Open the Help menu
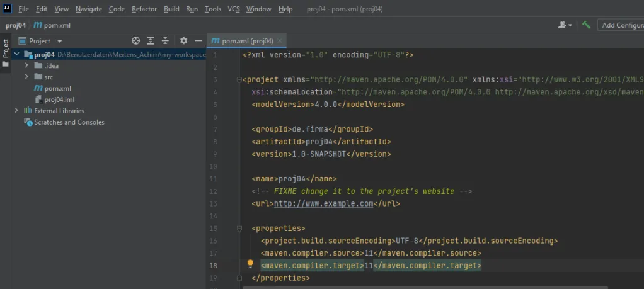 coord(285,9)
